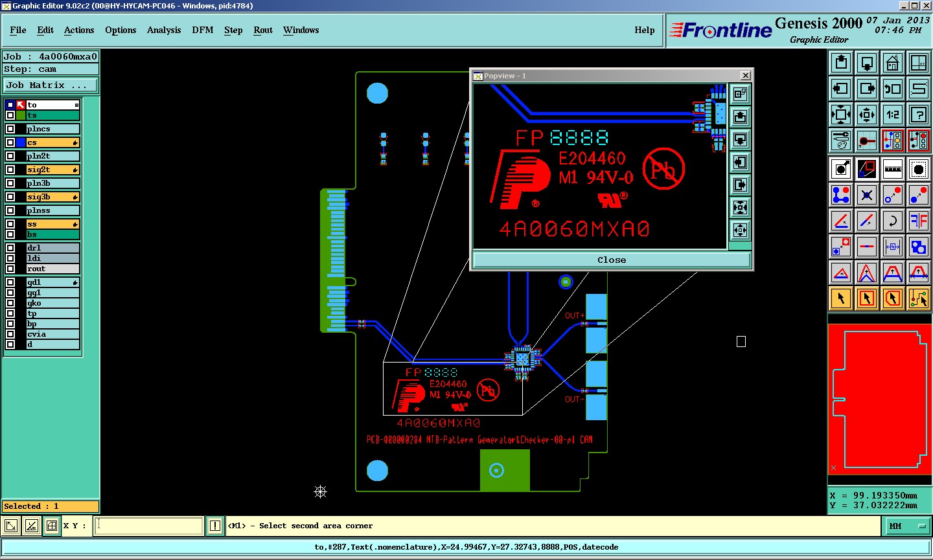Toggle the checkbox for layer plncs
933x560 pixels.
click(10, 129)
